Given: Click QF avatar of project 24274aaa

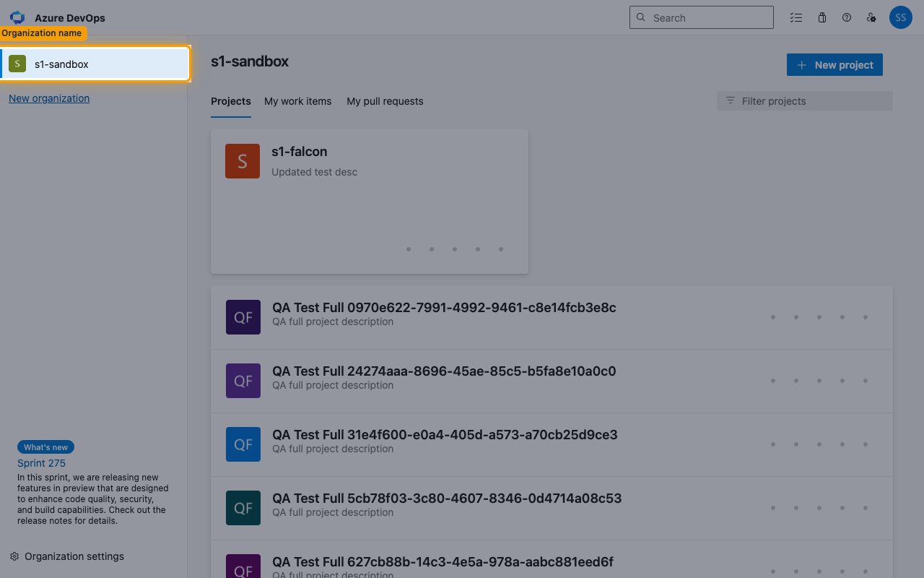Looking at the screenshot, I should click(243, 380).
